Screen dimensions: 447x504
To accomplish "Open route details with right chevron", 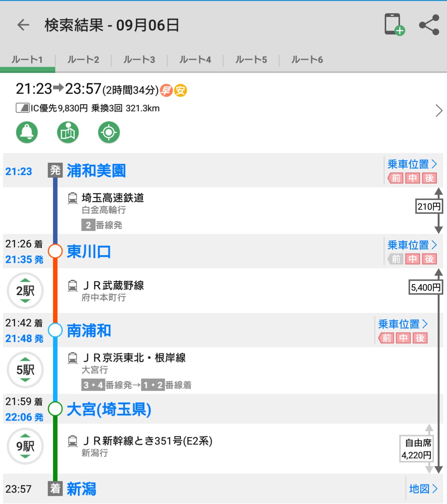I will [439, 111].
